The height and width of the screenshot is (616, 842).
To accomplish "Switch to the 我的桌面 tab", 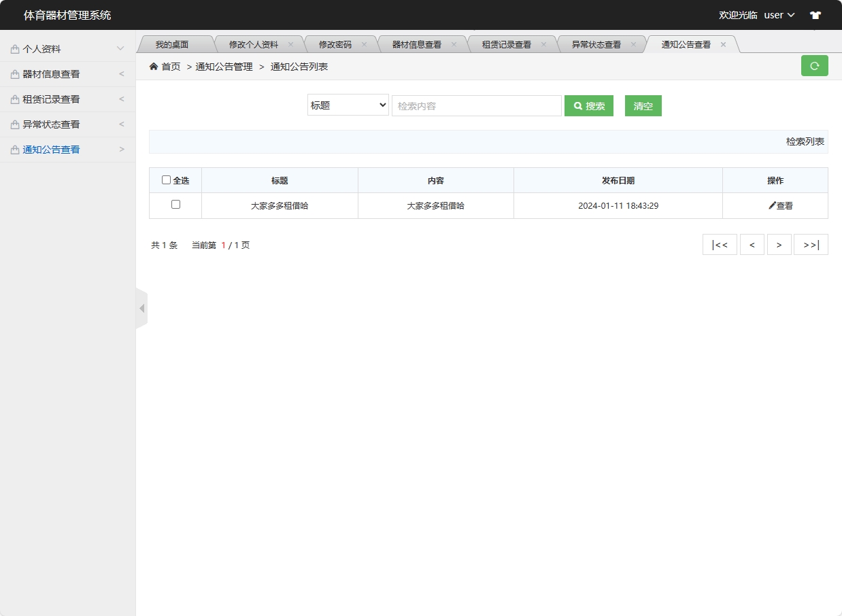I will (x=174, y=44).
